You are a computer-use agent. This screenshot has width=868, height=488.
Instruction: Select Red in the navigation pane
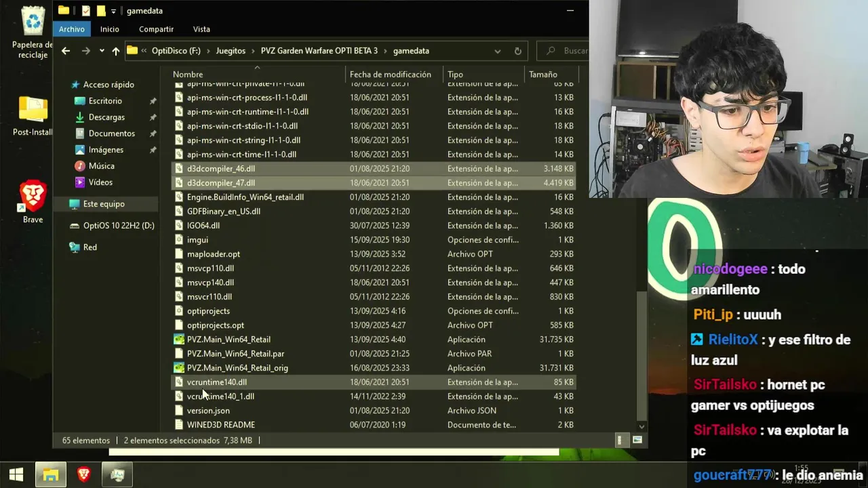coord(90,247)
